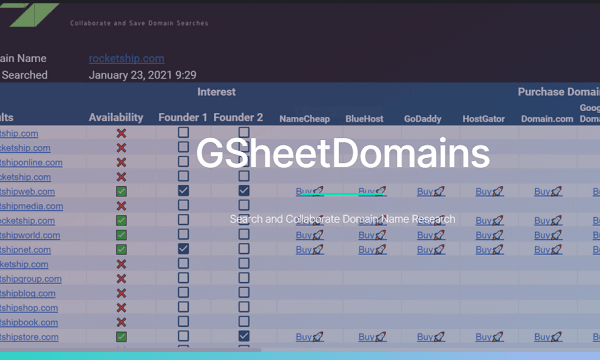600x360 pixels.
Task: Open the tshipworld.com domain link
Action: (30, 235)
